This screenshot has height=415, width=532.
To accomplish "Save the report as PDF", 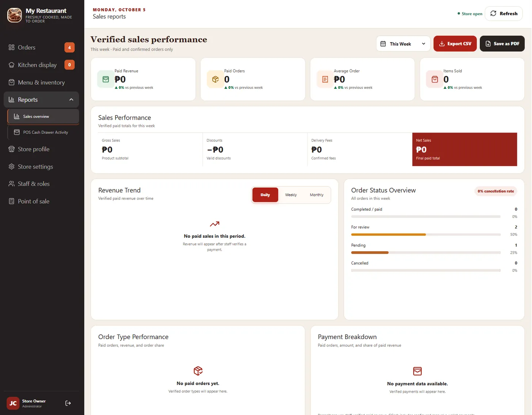I will point(502,44).
